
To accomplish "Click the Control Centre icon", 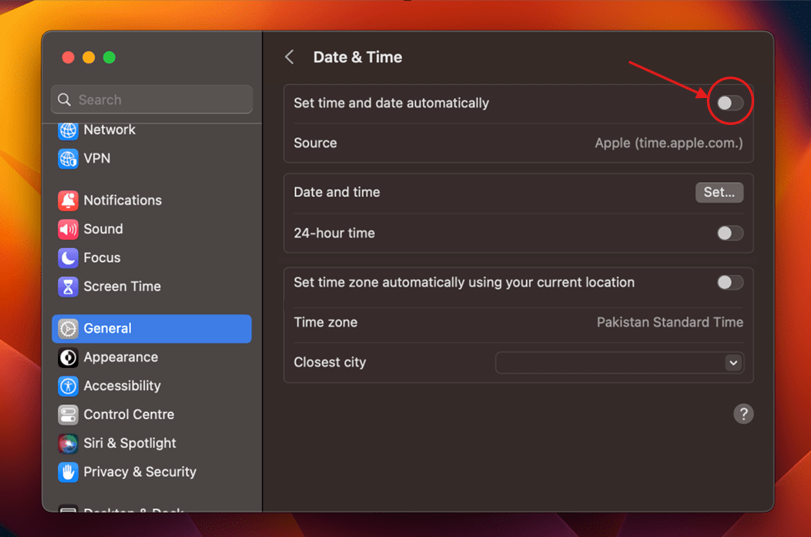I will pos(68,415).
